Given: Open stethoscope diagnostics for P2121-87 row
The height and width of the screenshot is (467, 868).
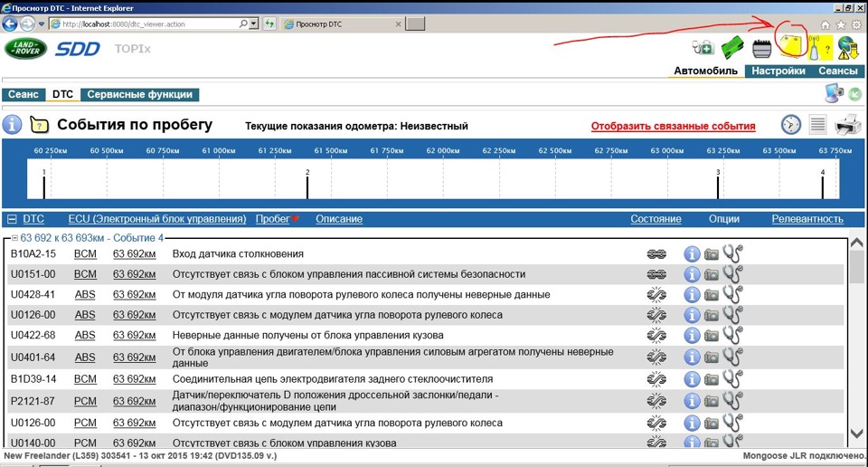Looking at the screenshot, I should [x=733, y=400].
